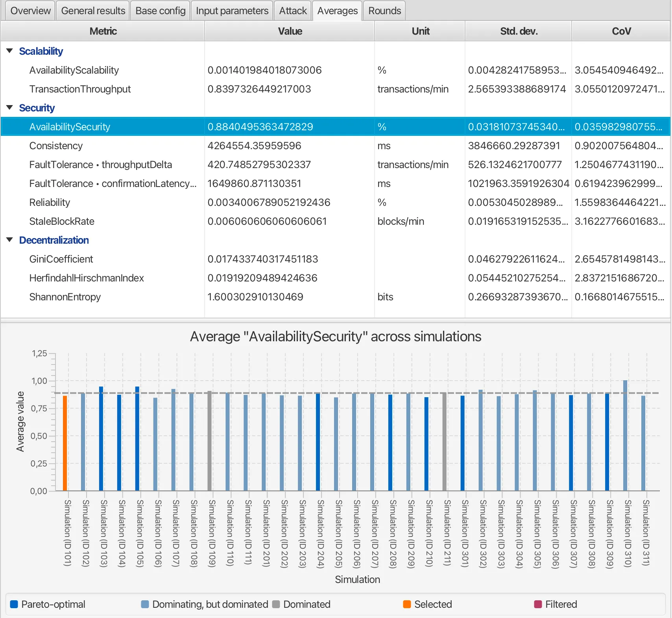Click the Selected orange legend swatch
The width and height of the screenshot is (672, 618).
tap(407, 604)
